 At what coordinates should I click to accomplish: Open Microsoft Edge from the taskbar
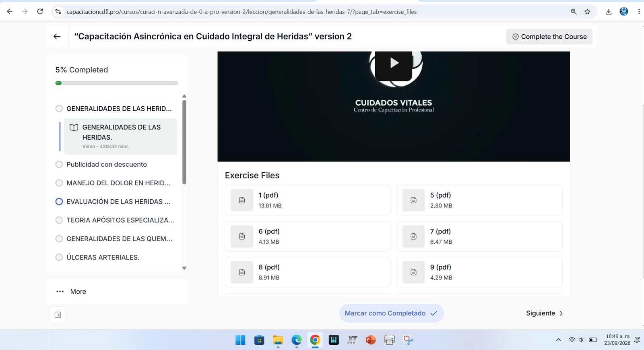[297, 340]
